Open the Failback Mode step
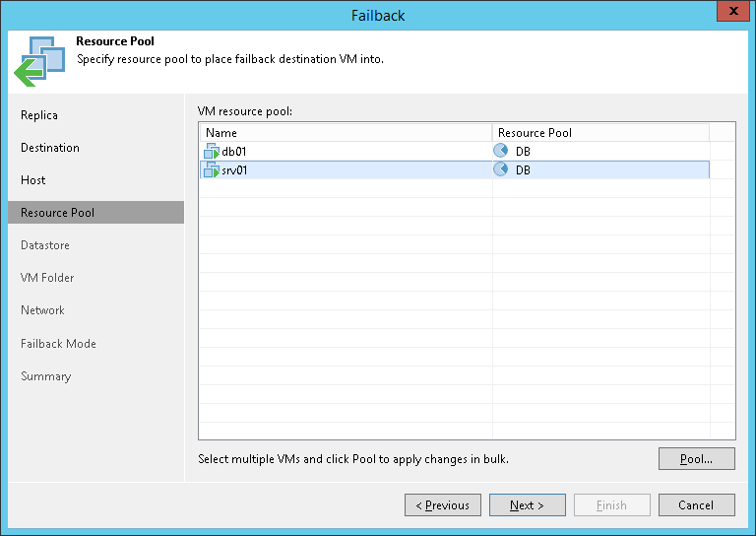Image resolution: width=756 pixels, height=536 pixels. pyautogui.click(x=58, y=344)
